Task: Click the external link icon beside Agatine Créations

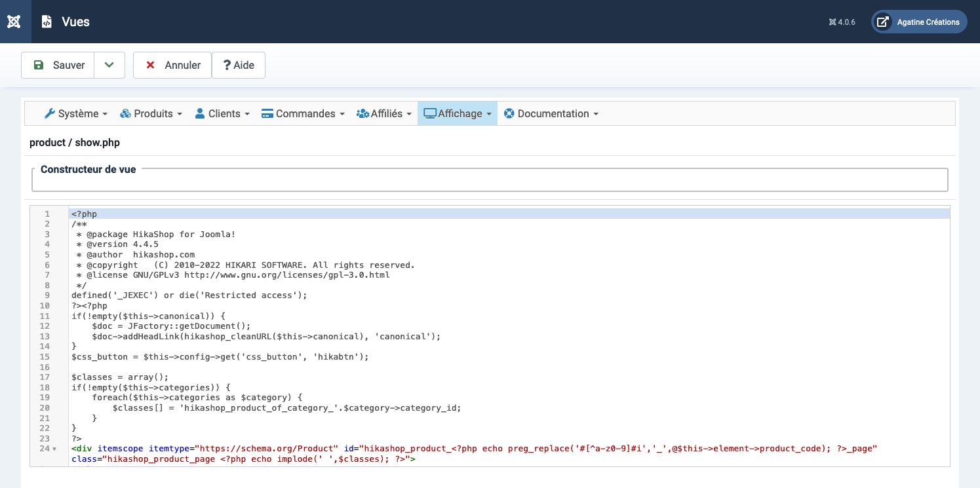Action: pyautogui.click(x=883, y=22)
